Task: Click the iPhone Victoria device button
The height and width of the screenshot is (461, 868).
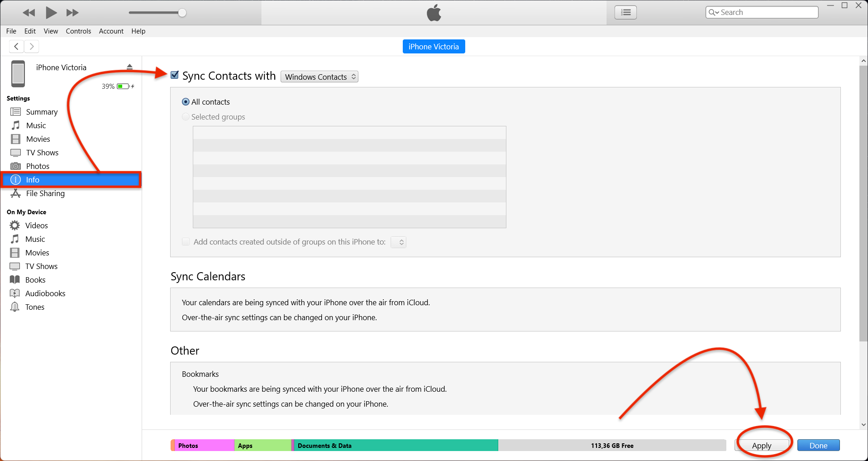Action: point(434,47)
